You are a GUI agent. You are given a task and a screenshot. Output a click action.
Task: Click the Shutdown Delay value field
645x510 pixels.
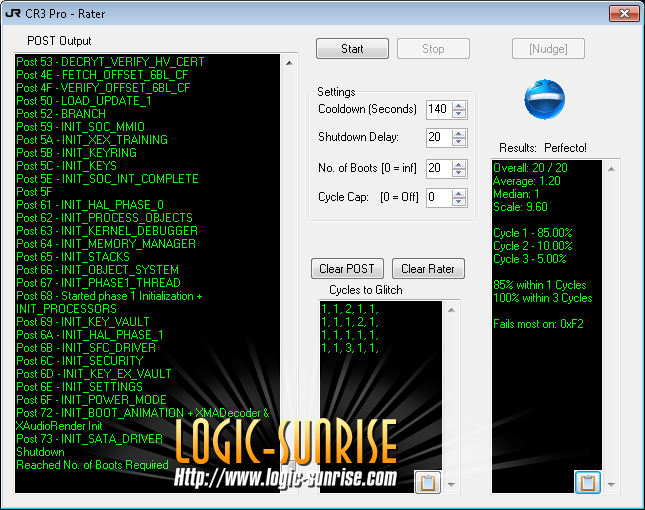tap(438, 138)
